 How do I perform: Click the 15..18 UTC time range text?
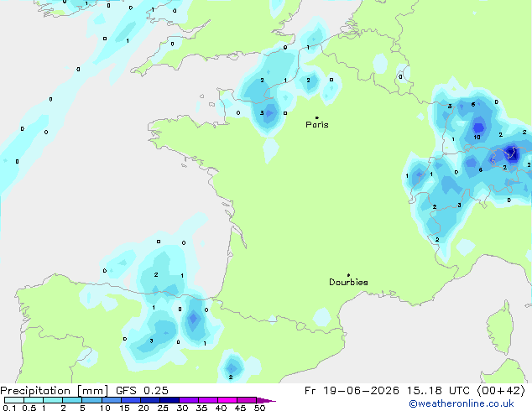coord(438,391)
